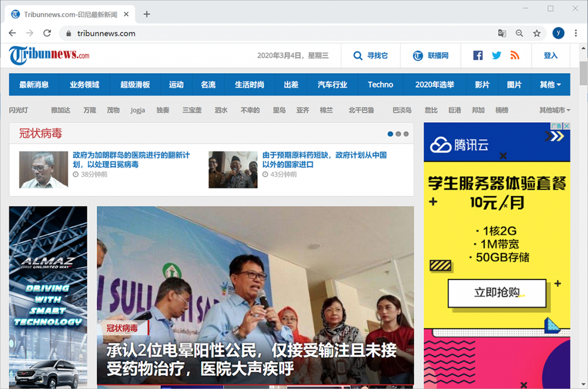Open the Techno section in navigation
The width and height of the screenshot is (588, 389).
(x=380, y=85)
